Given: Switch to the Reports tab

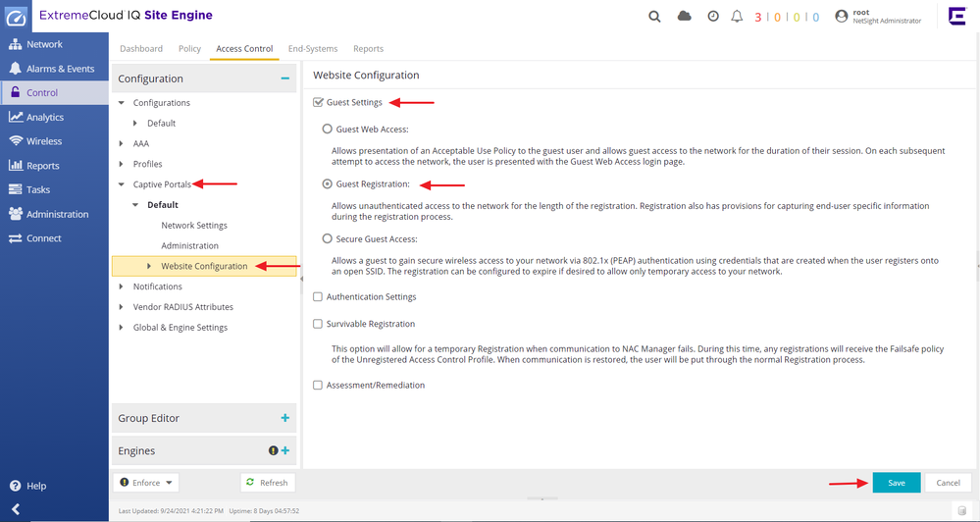Looking at the screenshot, I should coord(368,49).
